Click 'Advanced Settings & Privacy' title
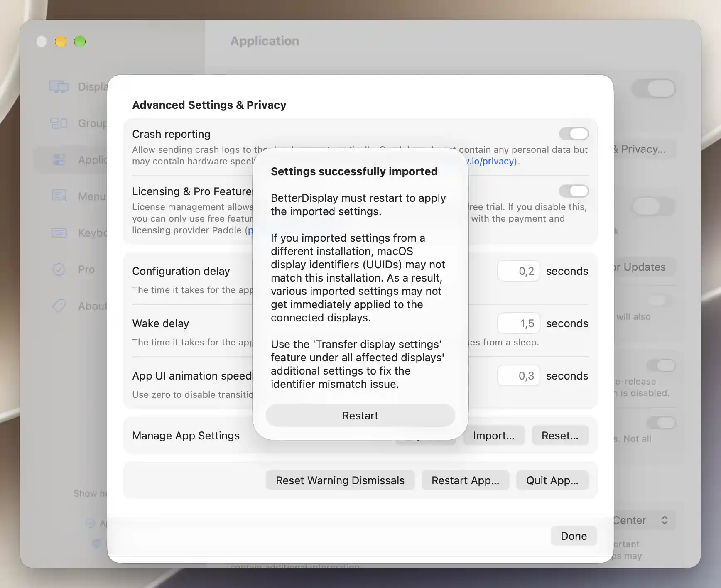 [x=209, y=105]
